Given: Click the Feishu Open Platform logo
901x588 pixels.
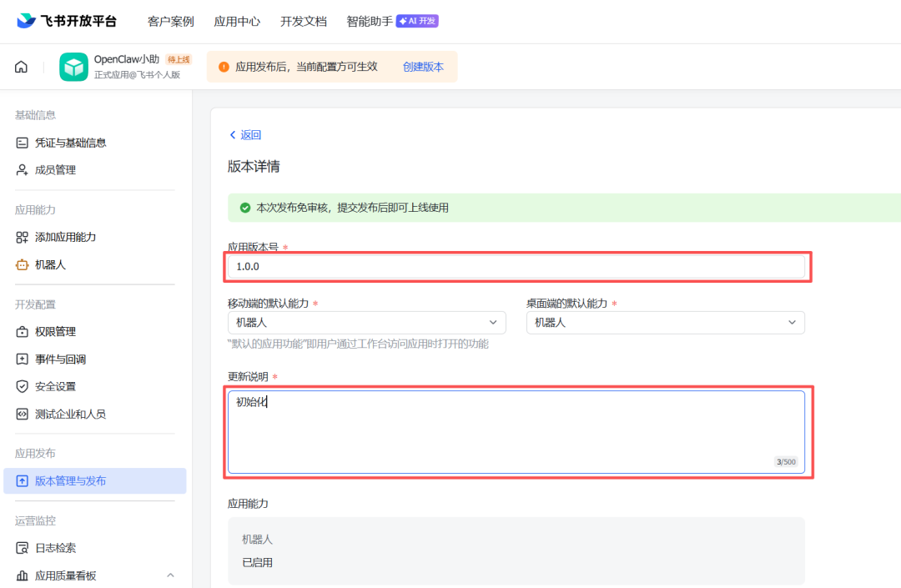Looking at the screenshot, I should click(67, 21).
